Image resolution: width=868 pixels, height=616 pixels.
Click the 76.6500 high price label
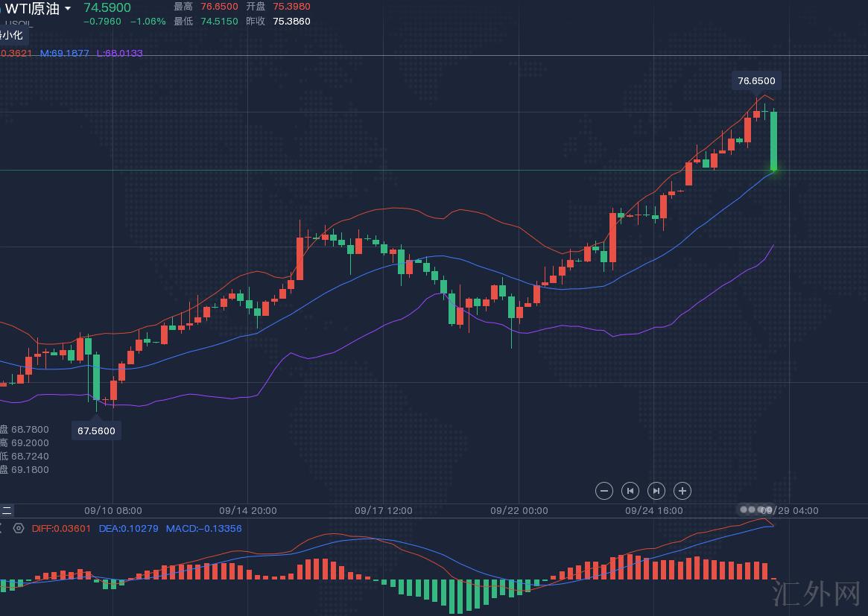click(x=755, y=80)
